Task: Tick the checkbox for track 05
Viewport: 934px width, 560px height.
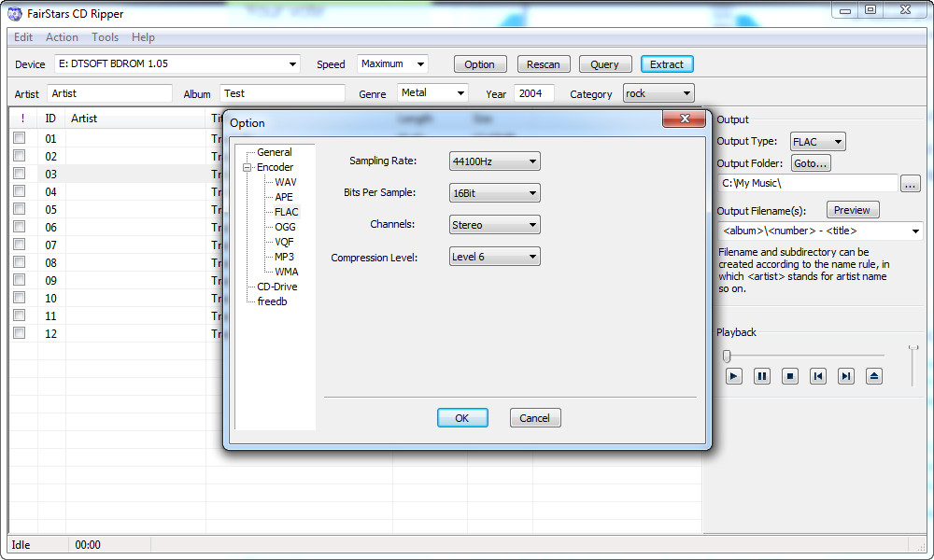Action: pos(19,209)
